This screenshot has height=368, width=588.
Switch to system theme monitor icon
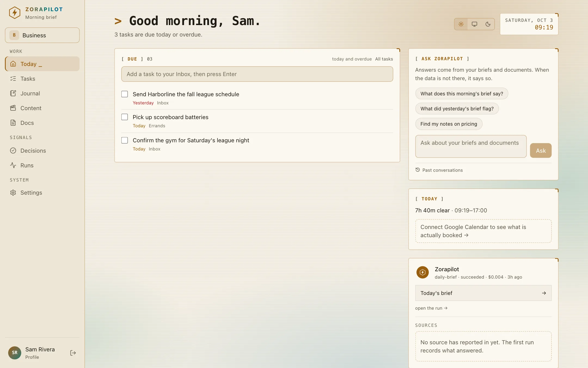pyautogui.click(x=474, y=24)
